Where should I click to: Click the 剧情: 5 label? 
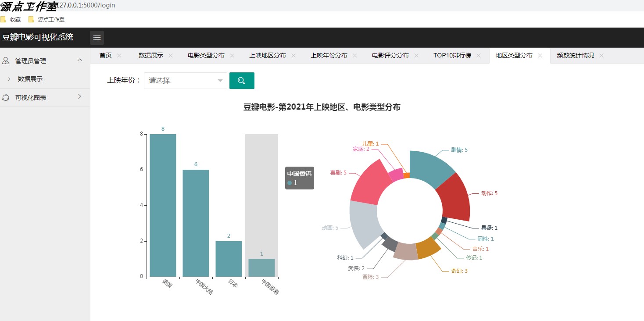(x=459, y=150)
